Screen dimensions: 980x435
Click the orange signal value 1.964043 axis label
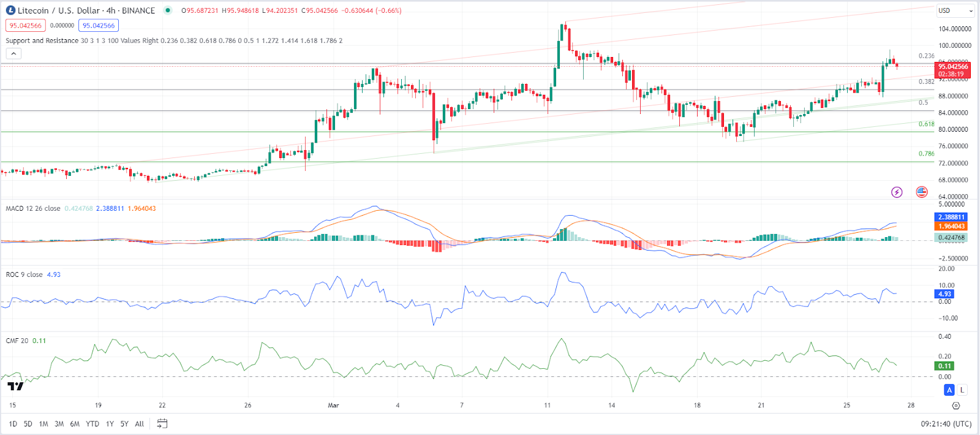click(x=951, y=226)
